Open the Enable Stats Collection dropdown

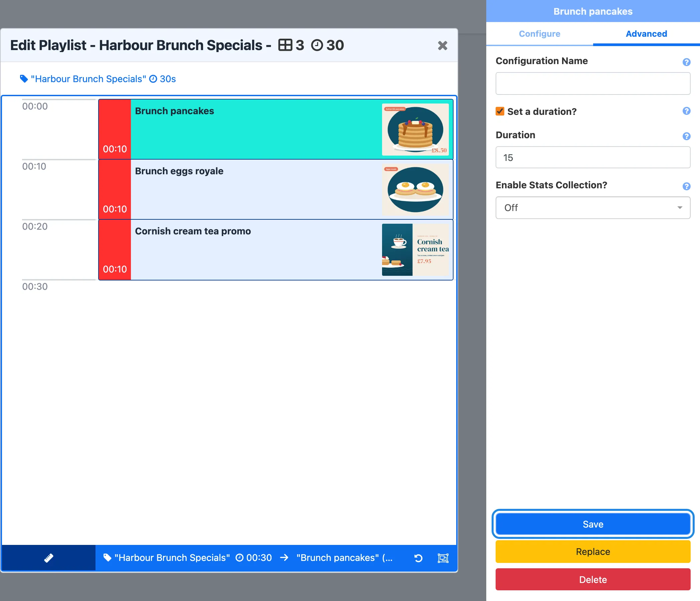click(593, 208)
